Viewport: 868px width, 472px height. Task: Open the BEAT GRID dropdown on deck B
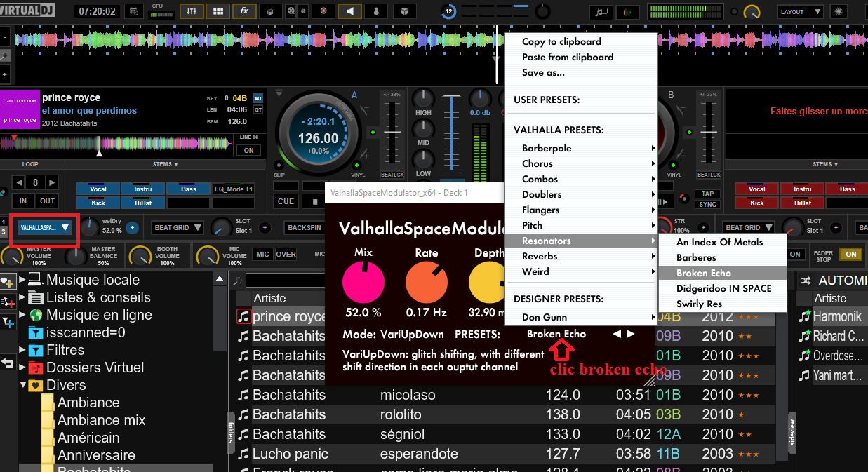tap(749, 227)
